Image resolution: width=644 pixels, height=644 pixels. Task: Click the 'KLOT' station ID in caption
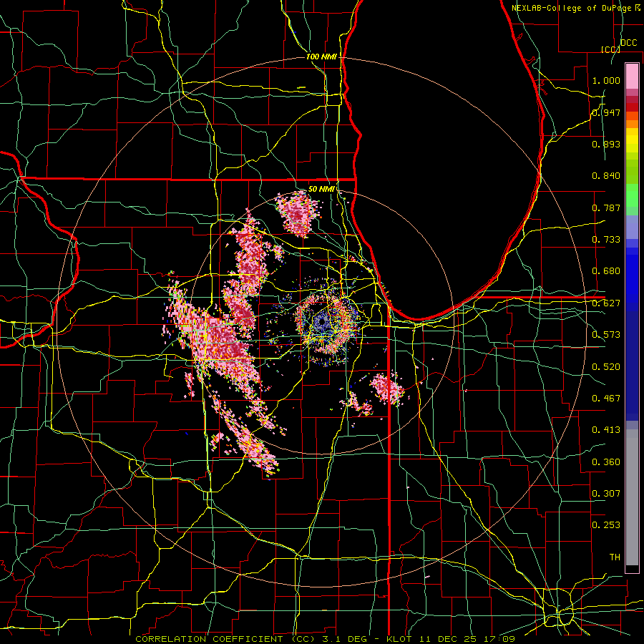coord(399,639)
